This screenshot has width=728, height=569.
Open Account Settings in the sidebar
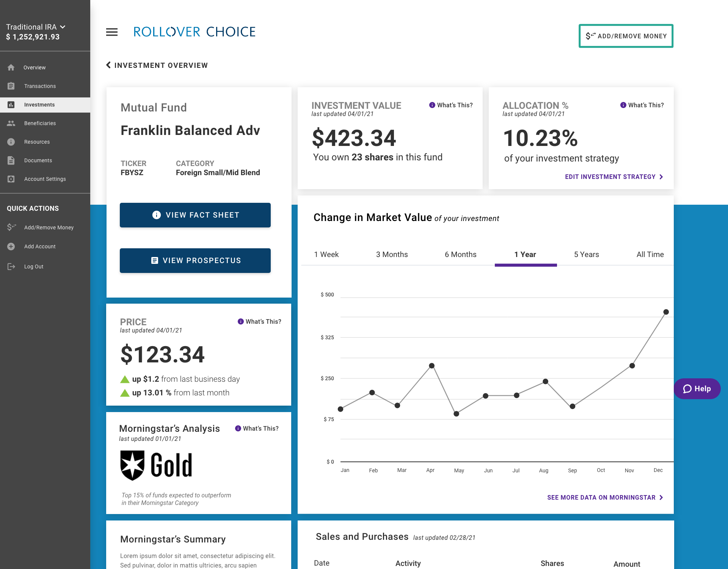[45, 179]
